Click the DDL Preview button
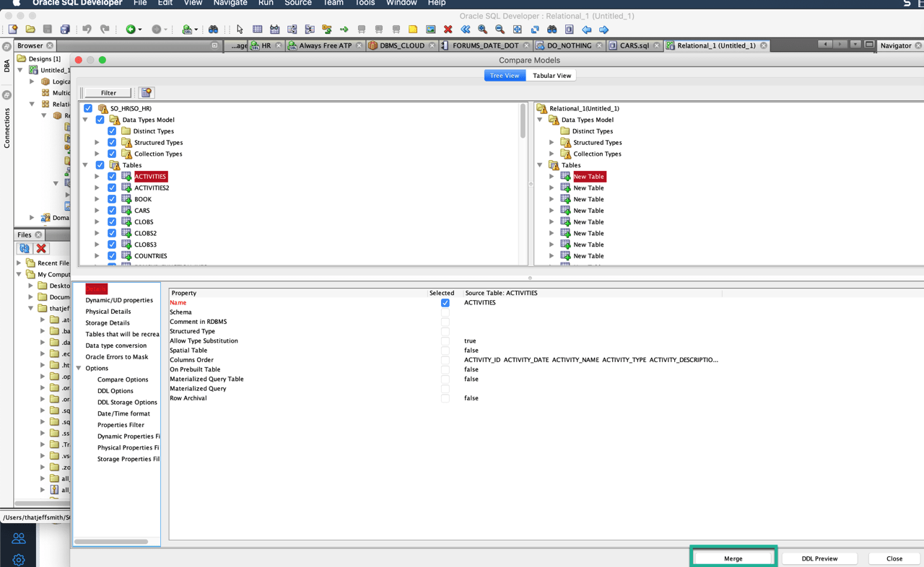 tap(819, 558)
